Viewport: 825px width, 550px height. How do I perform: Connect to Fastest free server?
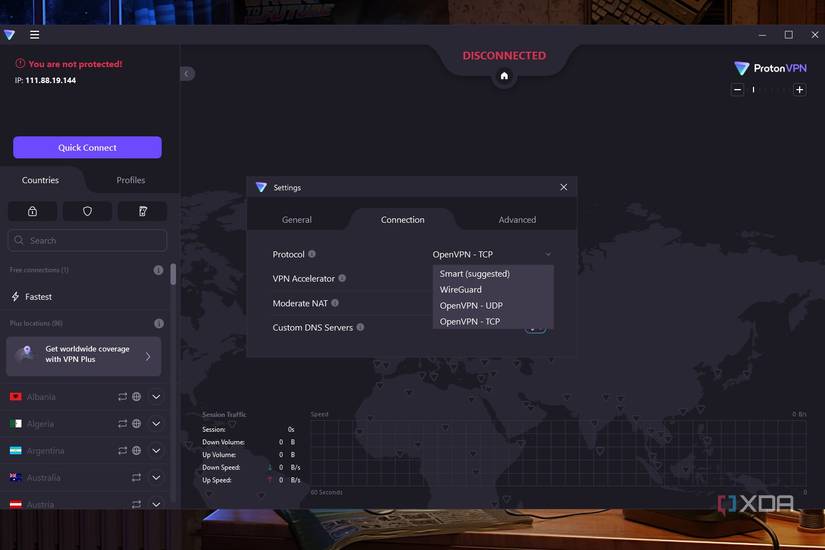(84, 296)
